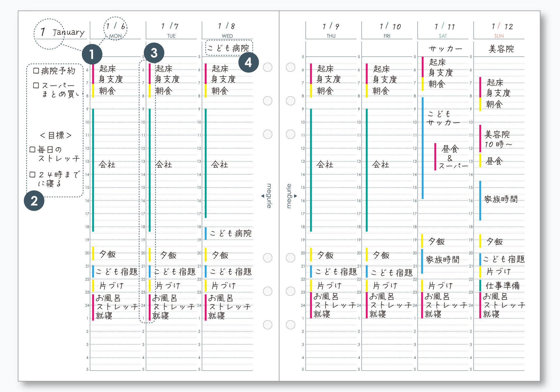Tick the スーパーまとめ買い checkbox
The height and width of the screenshot is (392, 560).
click(36, 85)
